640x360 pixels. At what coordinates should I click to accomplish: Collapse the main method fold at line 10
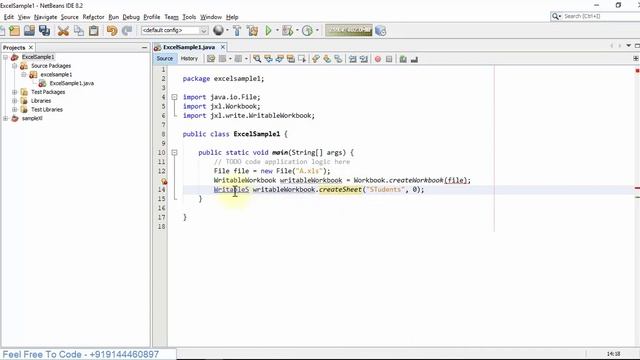174,153
